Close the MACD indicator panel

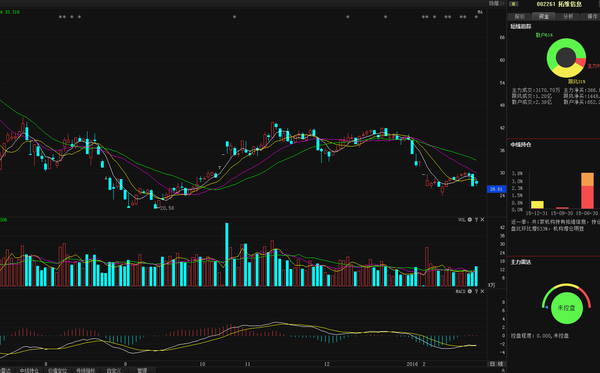point(482,292)
